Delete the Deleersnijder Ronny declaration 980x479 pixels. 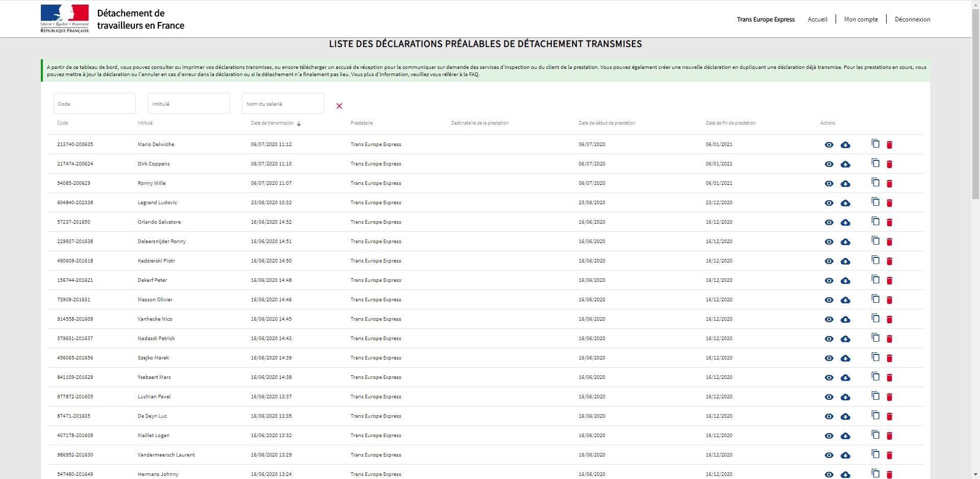[889, 242]
